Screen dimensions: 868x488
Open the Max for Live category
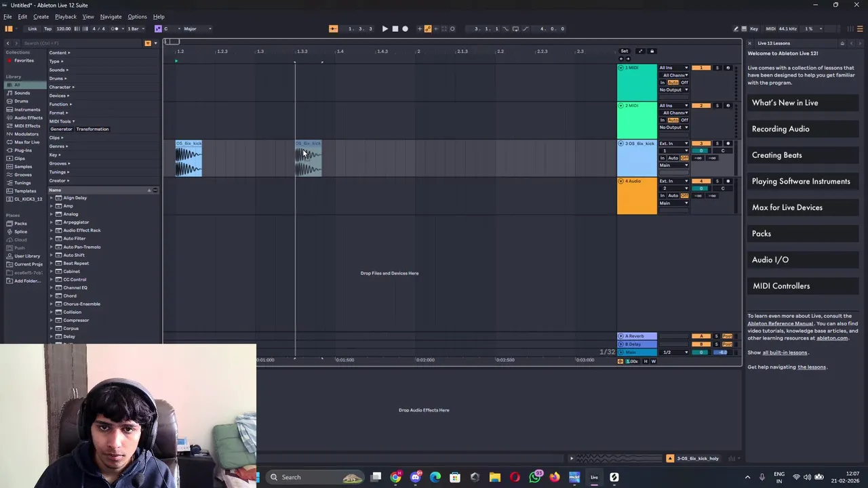pyautogui.click(x=27, y=142)
